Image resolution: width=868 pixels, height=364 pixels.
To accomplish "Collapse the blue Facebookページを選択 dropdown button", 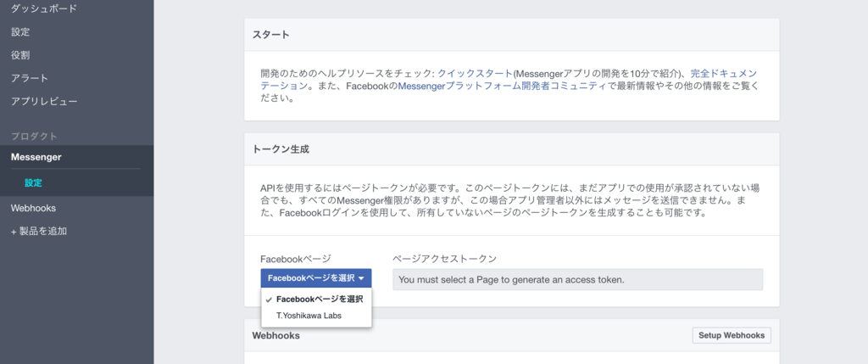I will (x=315, y=278).
